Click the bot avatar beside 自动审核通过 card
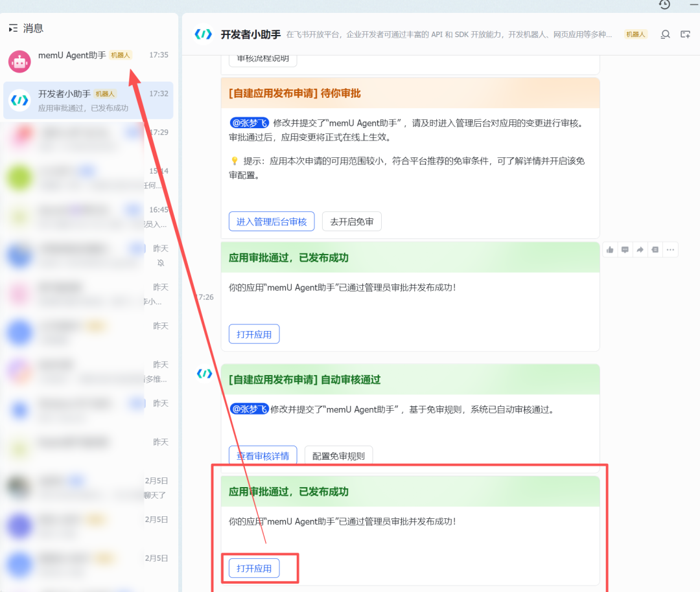Screen dimensions: 700x592 tap(204, 374)
